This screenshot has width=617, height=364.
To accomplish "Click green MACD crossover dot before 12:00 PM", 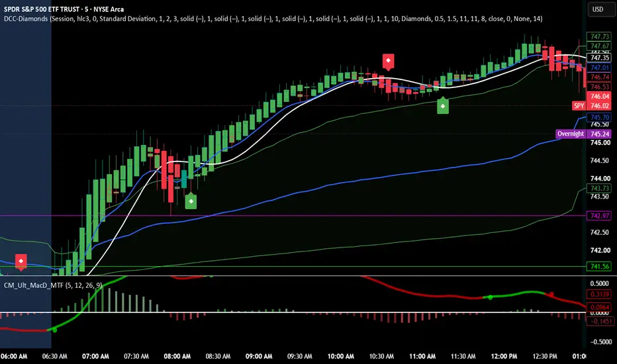I will [x=490, y=298].
